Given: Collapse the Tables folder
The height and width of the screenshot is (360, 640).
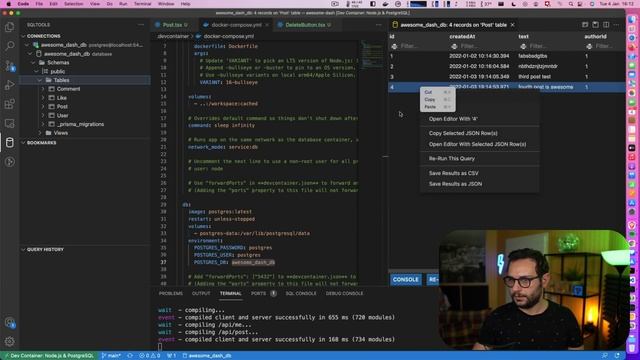Looking at the screenshot, I should click(40, 80).
